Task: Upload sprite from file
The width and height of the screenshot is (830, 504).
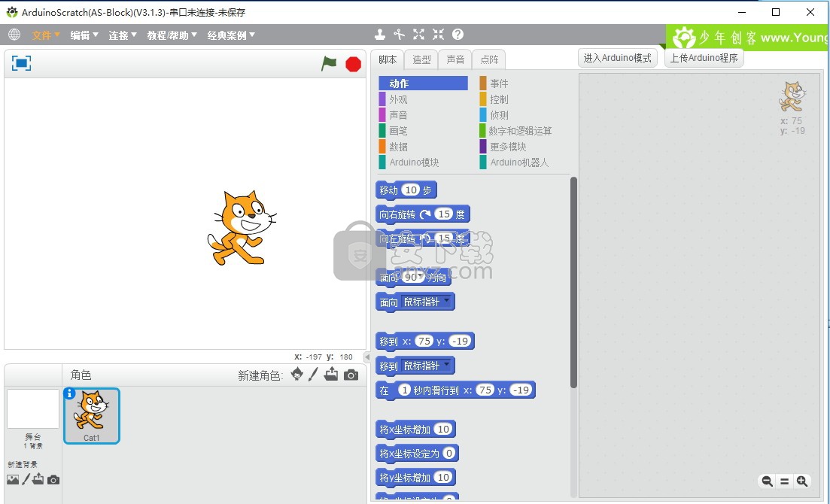Action: tap(331, 374)
